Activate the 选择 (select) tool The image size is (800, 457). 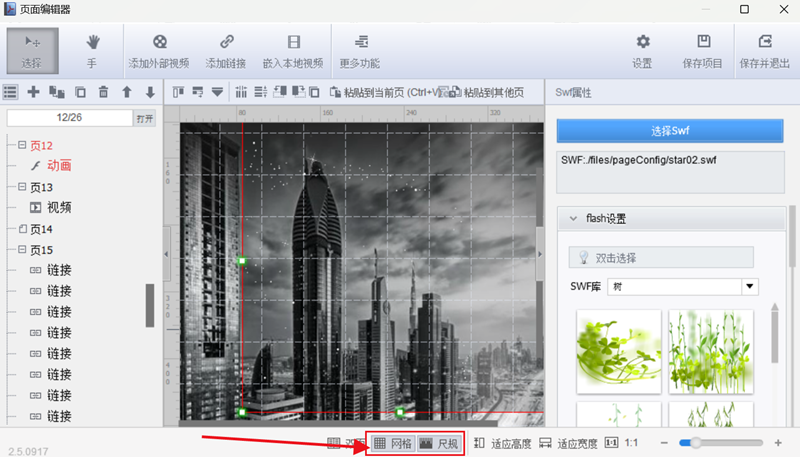(32, 51)
